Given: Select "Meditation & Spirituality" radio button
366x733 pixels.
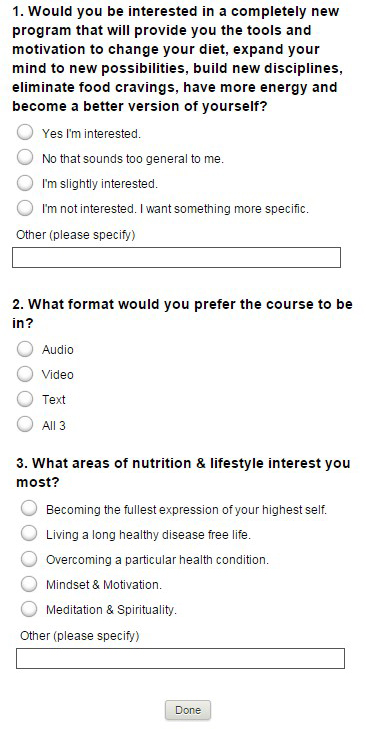Looking at the screenshot, I should click(29, 609).
